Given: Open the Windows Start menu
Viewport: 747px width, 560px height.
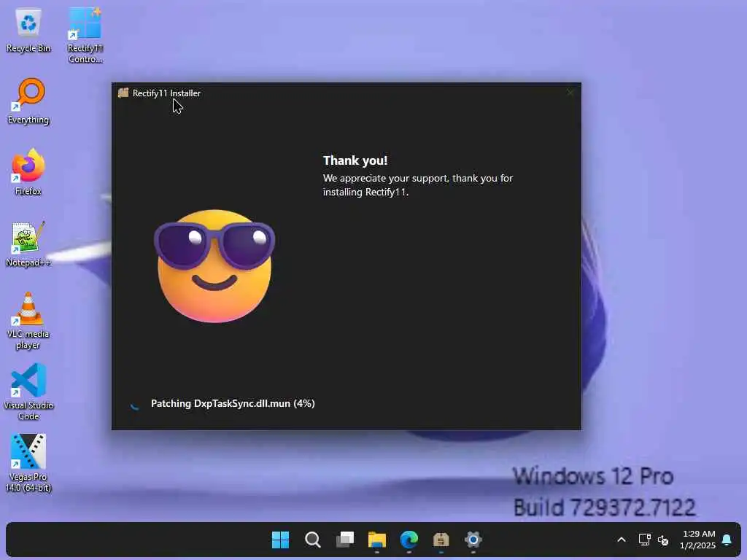Looking at the screenshot, I should (280, 540).
